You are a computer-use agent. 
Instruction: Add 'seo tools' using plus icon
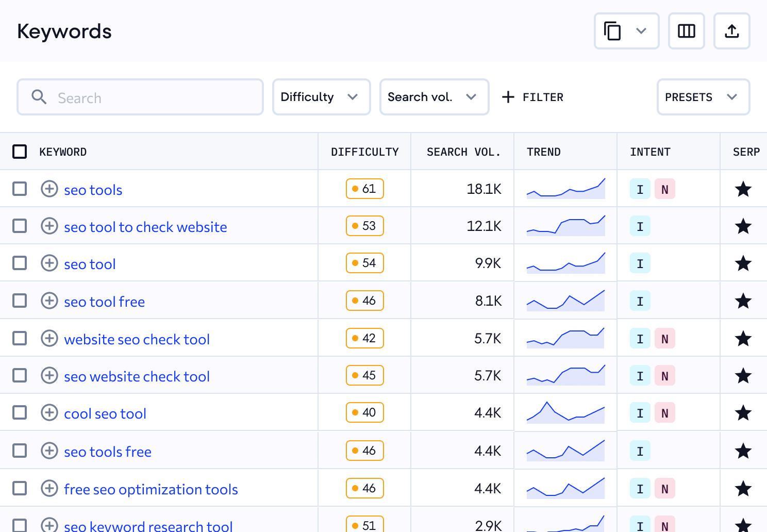pos(49,189)
